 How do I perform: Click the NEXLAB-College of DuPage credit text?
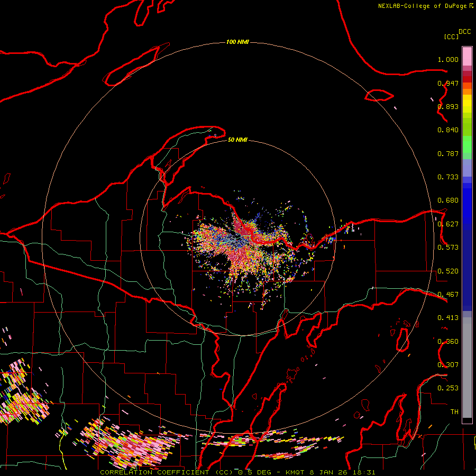[422, 6]
